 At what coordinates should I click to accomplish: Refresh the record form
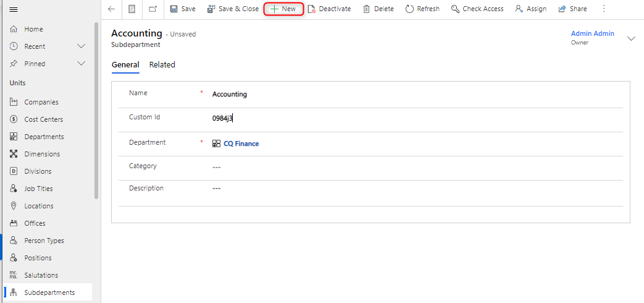[x=422, y=9]
